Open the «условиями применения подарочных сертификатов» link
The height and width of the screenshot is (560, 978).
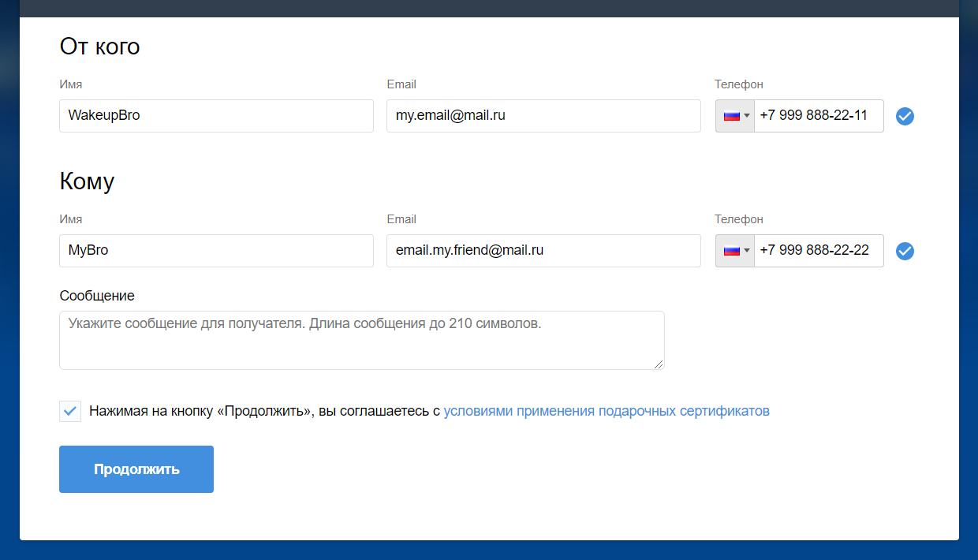tap(606, 411)
